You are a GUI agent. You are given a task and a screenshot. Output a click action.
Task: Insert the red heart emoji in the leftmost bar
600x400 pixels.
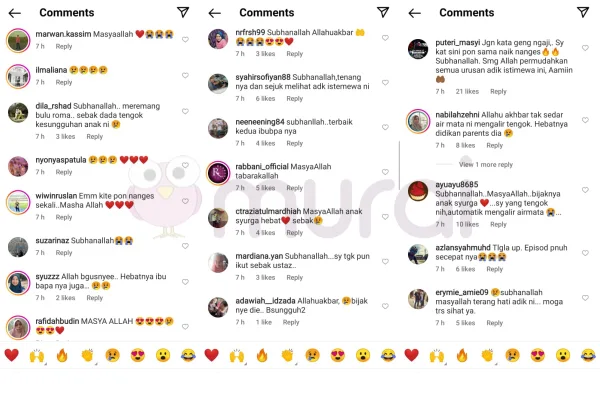(11, 355)
